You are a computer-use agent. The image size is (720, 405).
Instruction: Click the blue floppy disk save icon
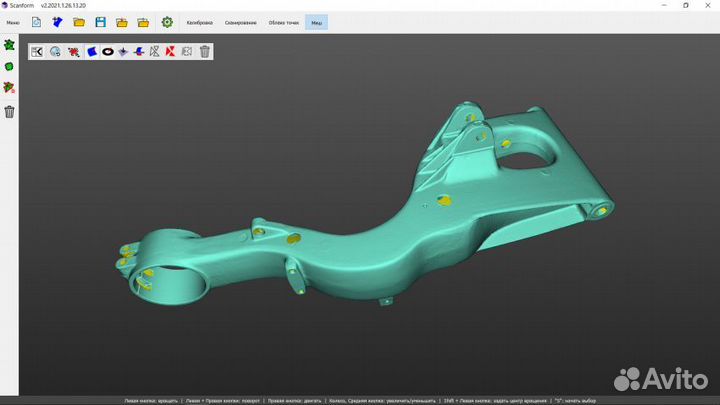(x=100, y=22)
